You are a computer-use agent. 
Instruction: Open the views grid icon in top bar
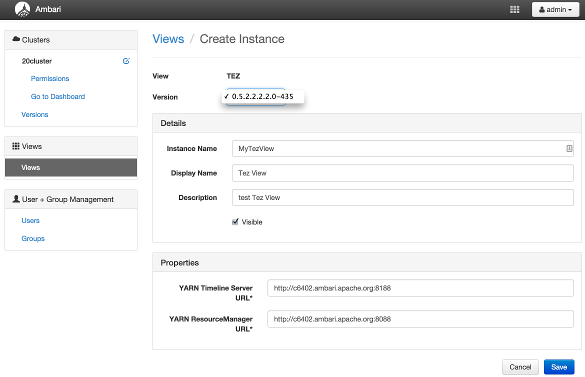pos(514,9)
